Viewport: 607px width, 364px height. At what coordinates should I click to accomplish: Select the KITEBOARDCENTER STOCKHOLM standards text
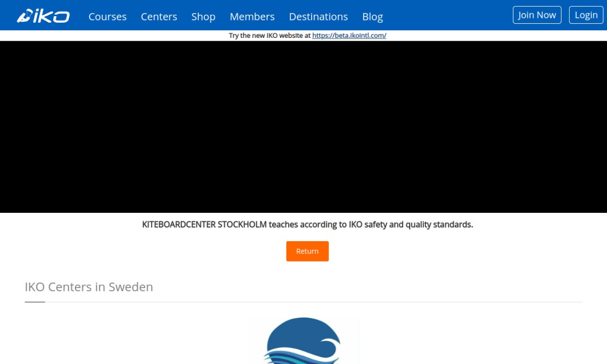click(x=307, y=225)
